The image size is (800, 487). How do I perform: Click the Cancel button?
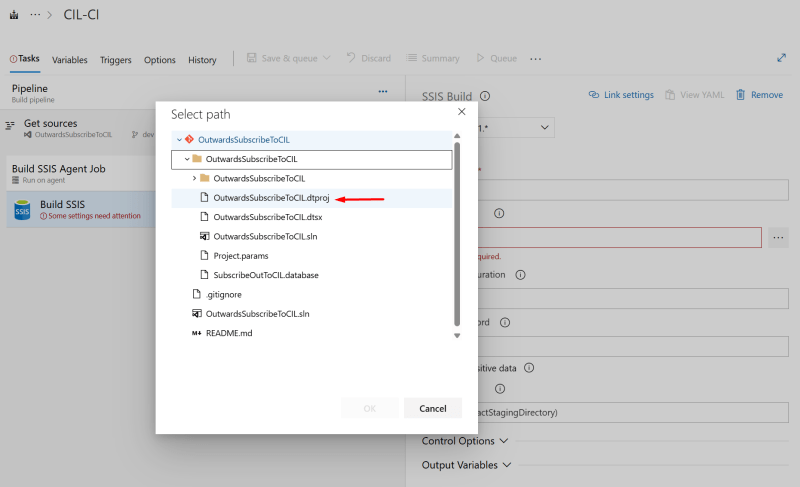433,408
